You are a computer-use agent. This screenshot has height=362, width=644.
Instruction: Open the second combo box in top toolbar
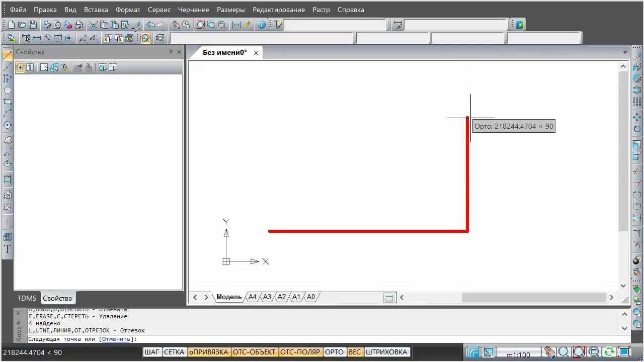click(x=456, y=24)
